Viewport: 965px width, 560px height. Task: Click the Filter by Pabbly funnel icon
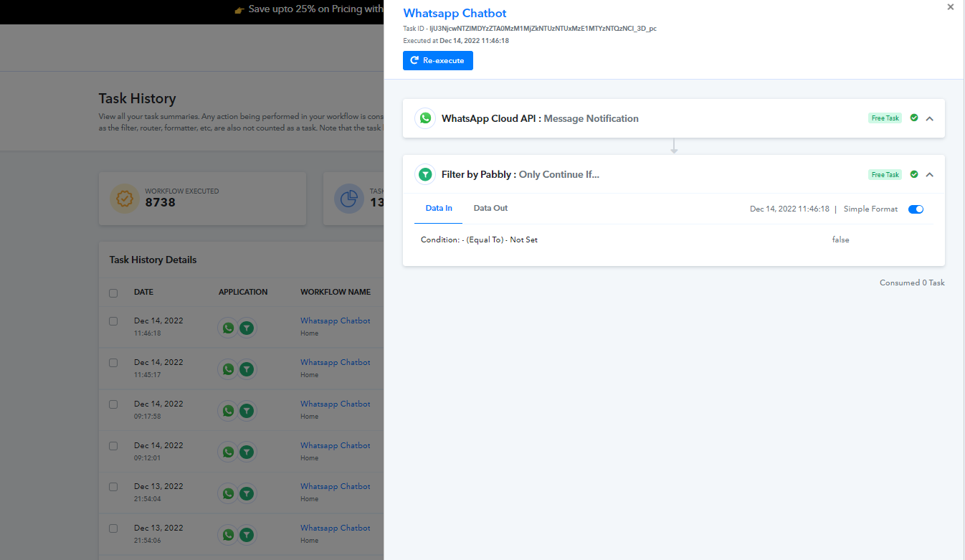click(x=426, y=174)
